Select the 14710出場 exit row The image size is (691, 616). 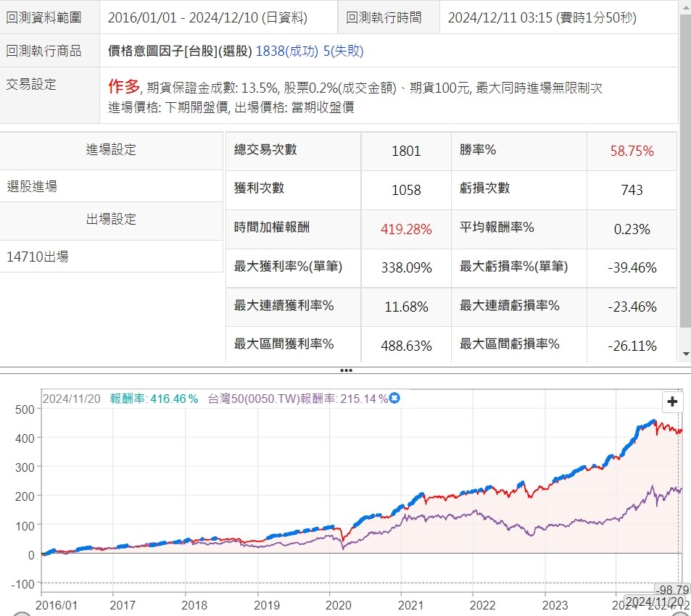(111, 257)
